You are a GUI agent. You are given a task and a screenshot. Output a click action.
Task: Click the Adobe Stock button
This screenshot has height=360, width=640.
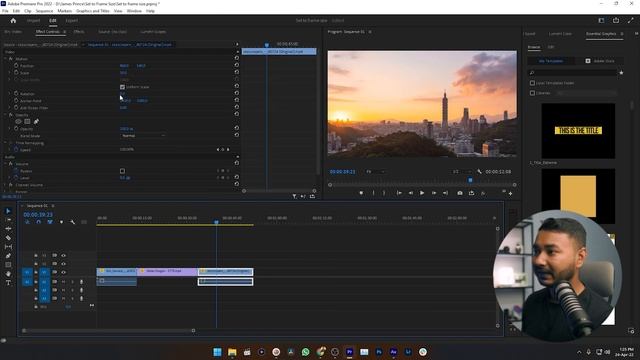click(600, 61)
